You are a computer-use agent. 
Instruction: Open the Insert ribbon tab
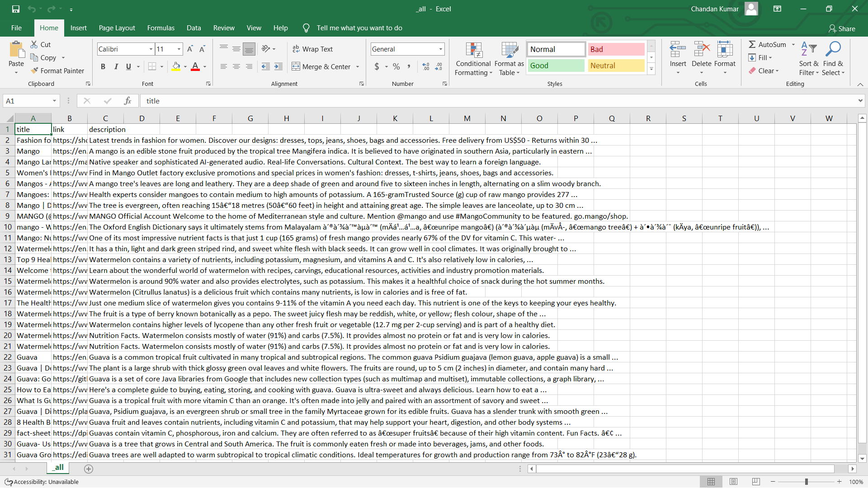click(x=78, y=28)
